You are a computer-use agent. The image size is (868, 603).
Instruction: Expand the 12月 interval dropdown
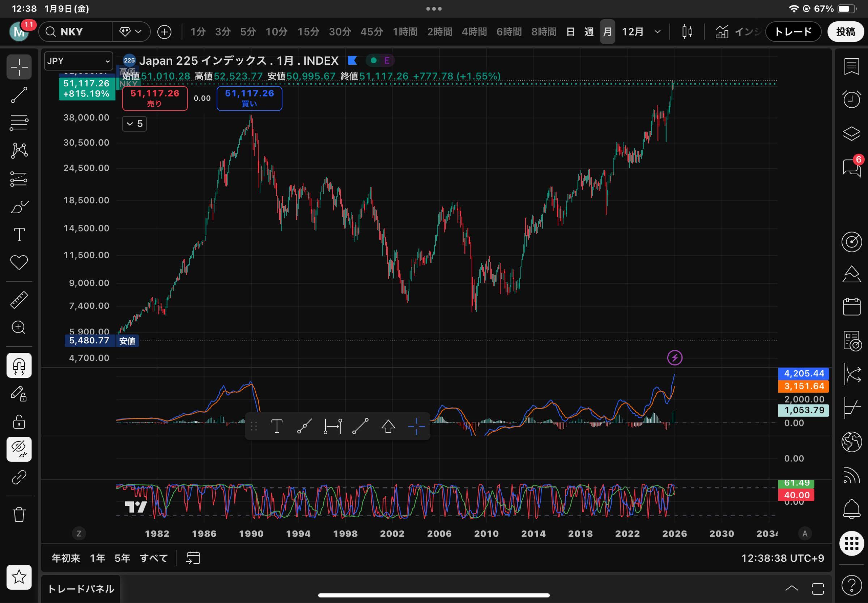tap(657, 32)
